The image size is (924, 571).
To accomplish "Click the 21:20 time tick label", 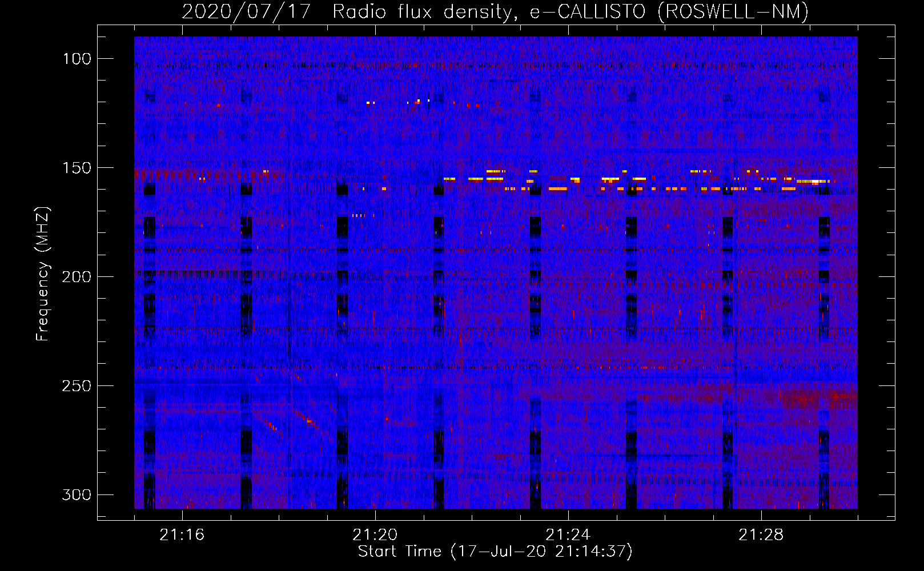I will pos(375,535).
